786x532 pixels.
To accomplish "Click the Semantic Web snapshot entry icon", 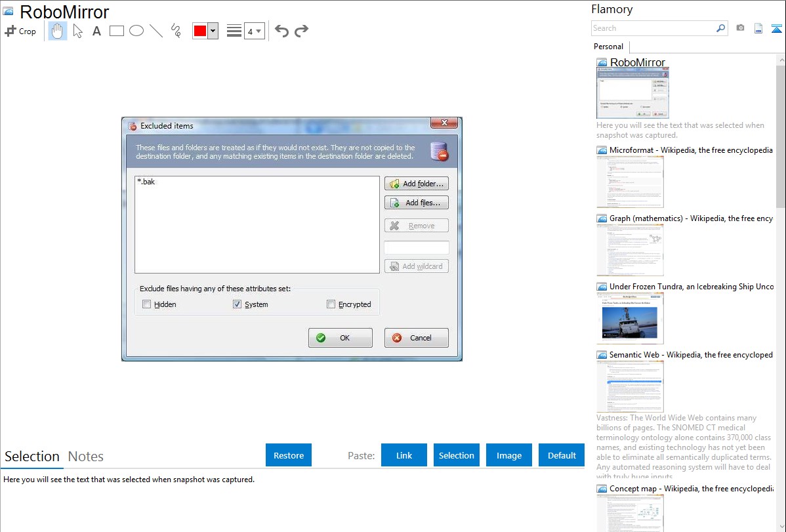I will coord(602,354).
